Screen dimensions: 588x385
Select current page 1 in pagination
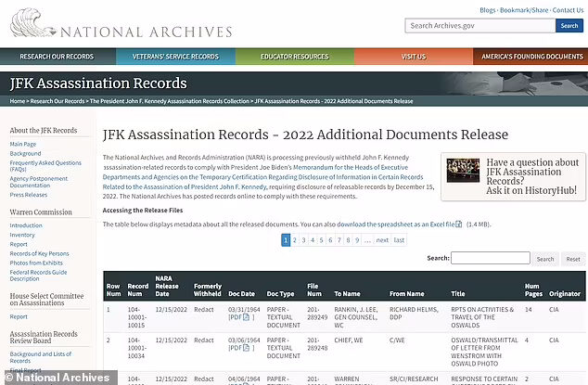[x=286, y=240]
